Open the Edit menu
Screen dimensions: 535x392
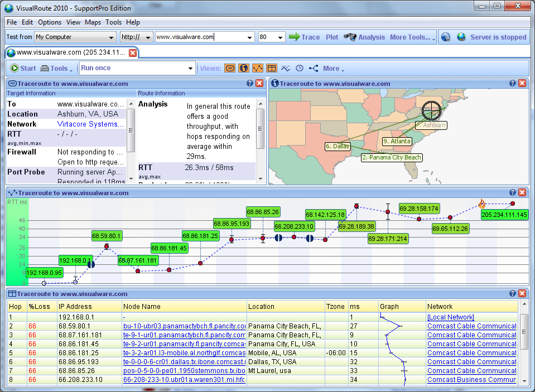pyautogui.click(x=27, y=22)
